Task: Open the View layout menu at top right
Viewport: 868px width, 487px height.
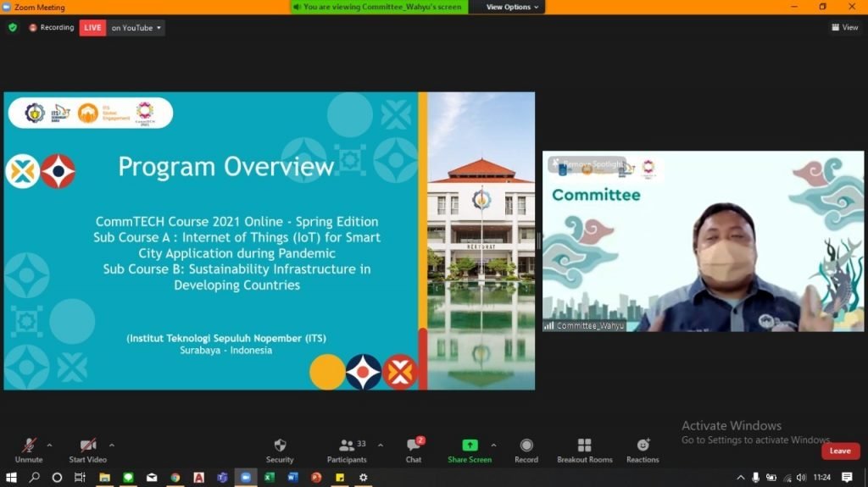Action: (x=845, y=27)
